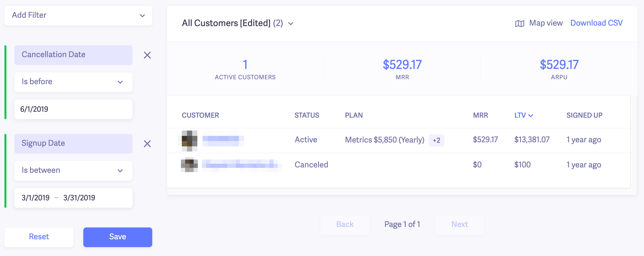Click the avatar of the Canceled customer
This screenshot has width=644, height=256.
(x=189, y=165)
